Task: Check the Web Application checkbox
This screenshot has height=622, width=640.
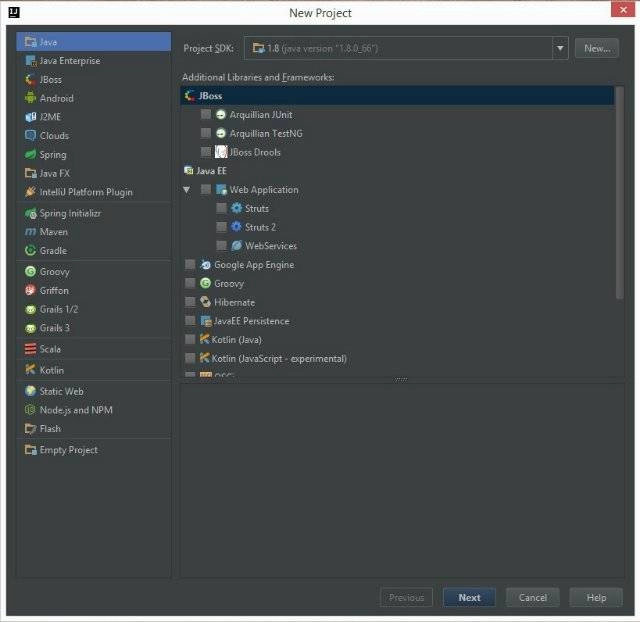Action: [206, 189]
